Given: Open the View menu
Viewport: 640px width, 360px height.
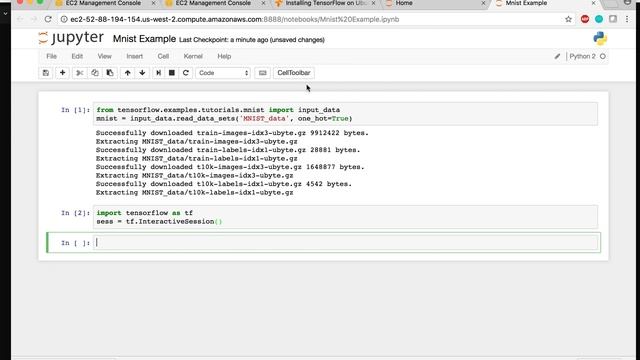Looking at the screenshot, I should (x=104, y=56).
